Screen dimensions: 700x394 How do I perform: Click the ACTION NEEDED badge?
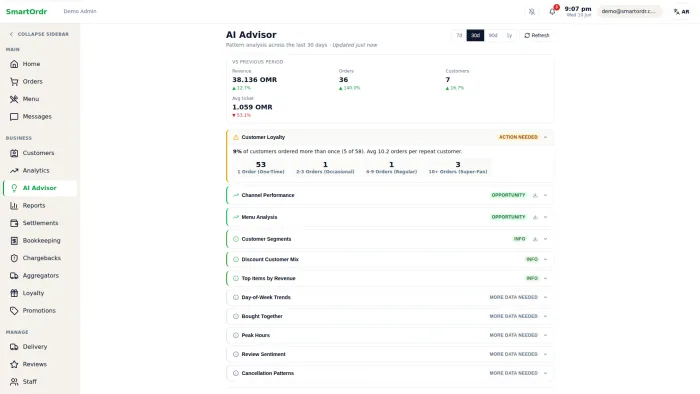(518, 137)
